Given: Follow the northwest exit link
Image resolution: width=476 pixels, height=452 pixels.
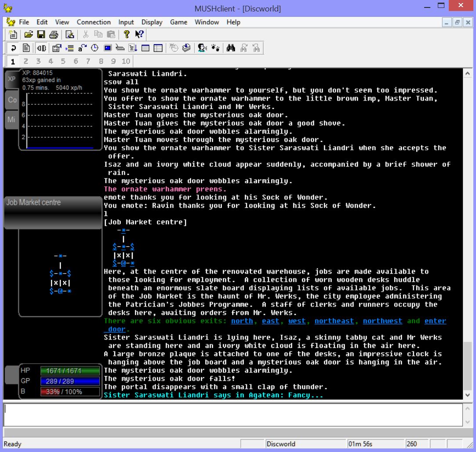Looking at the screenshot, I should (383, 321).
